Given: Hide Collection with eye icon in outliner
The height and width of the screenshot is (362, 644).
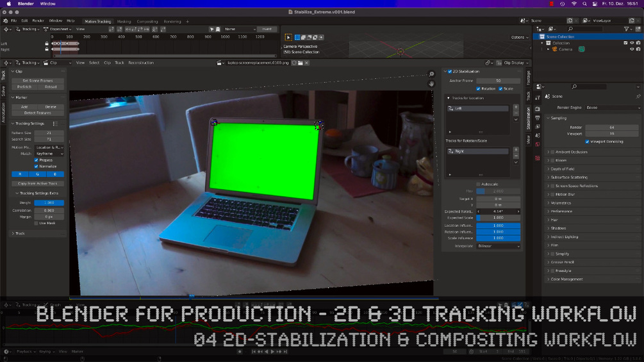Looking at the screenshot, I should [632, 43].
